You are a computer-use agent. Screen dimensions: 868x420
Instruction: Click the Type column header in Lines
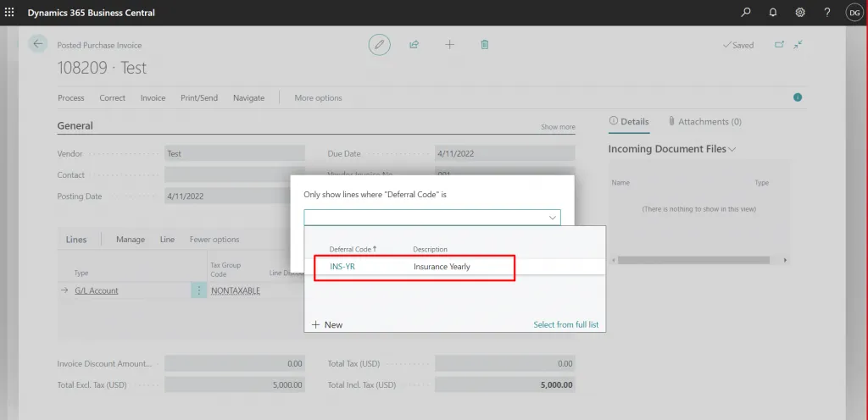coord(81,273)
